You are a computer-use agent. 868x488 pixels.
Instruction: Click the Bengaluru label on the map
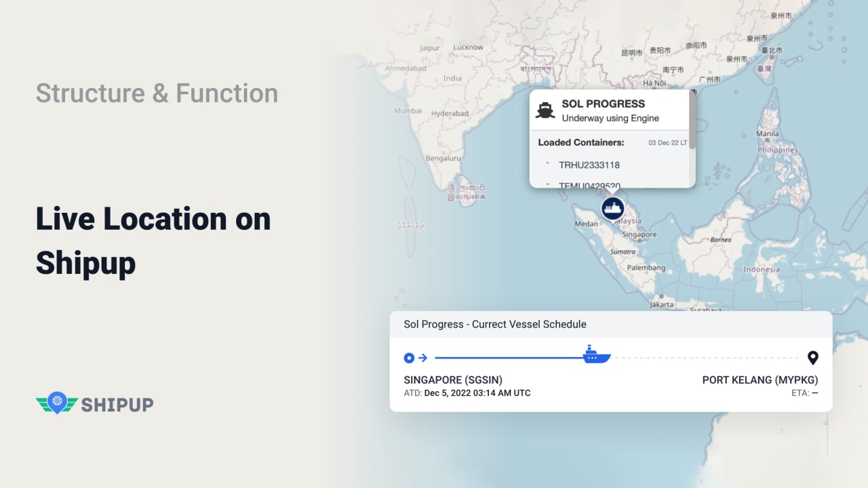pos(443,158)
